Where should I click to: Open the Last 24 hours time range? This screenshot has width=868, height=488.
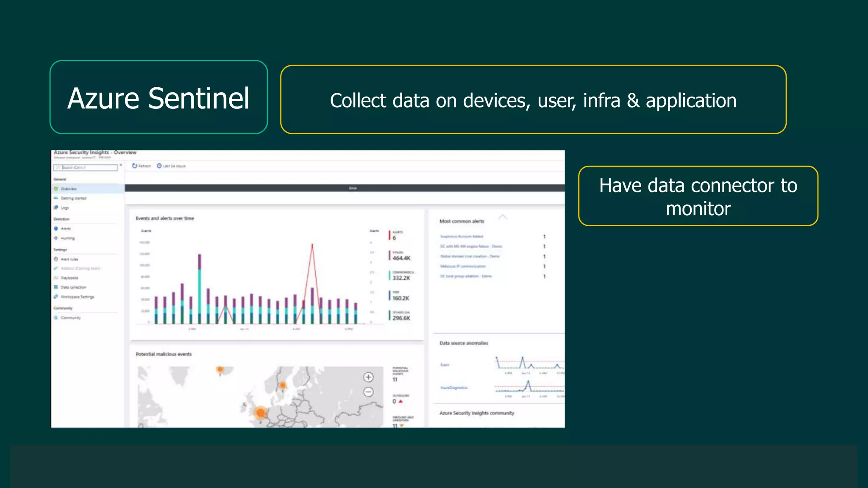click(174, 166)
